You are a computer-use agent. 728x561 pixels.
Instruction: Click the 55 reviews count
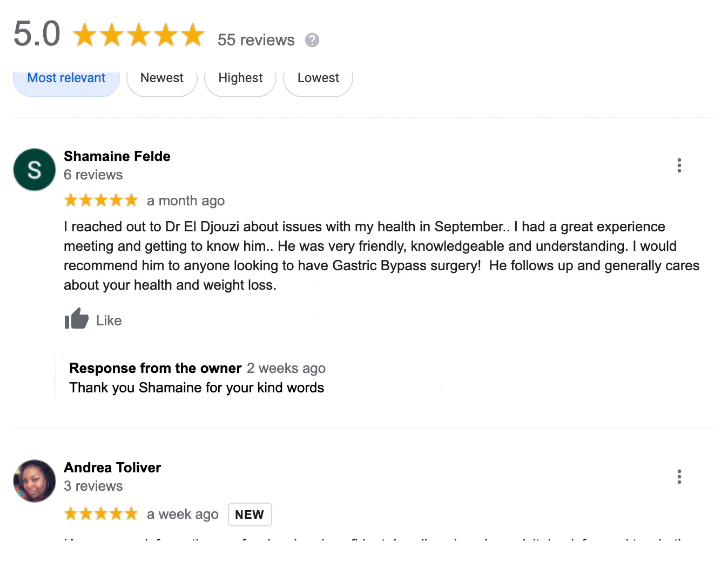pos(256,40)
